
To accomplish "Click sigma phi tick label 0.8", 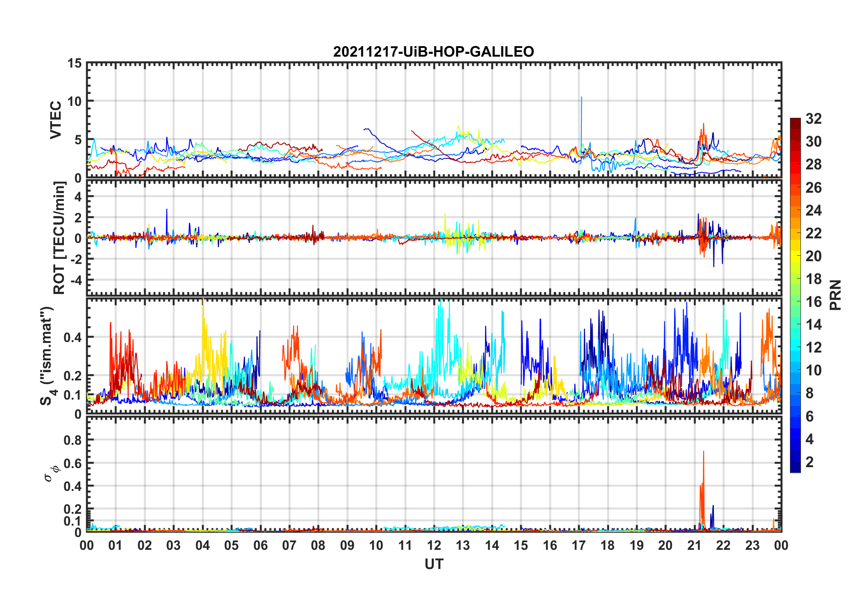I will [73, 440].
